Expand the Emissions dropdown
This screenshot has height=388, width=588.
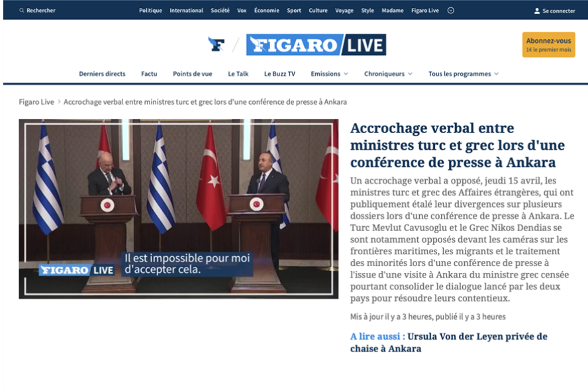click(x=329, y=74)
